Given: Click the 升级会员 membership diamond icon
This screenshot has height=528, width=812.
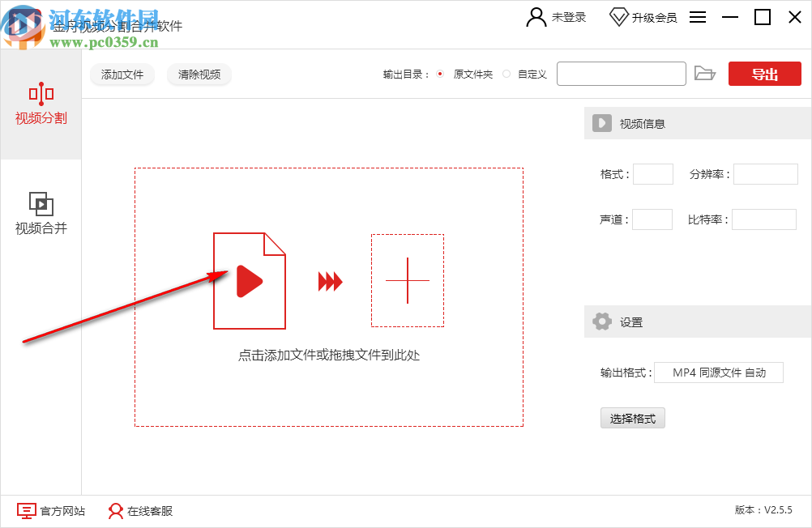Looking at the screenshot, I should click(x=620, y=16).
